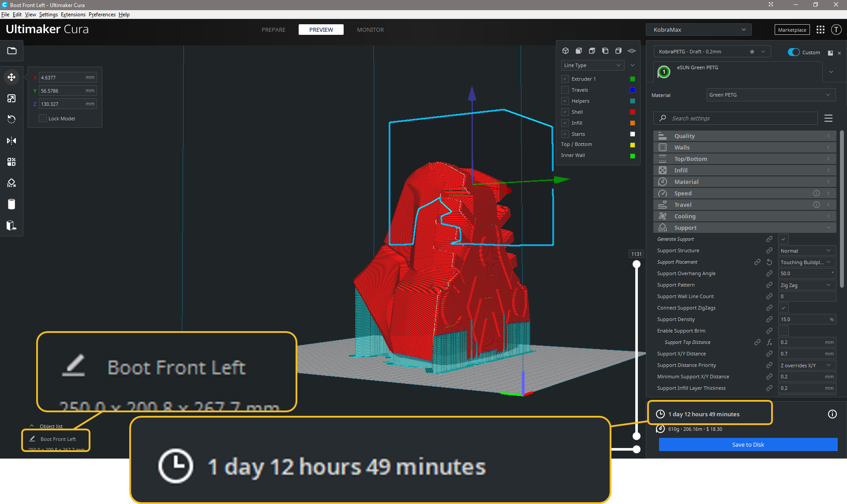Check the Lock Model checkbox
Image resolution: width=847 pixels, height=504 pixels.
pos(43,118)
